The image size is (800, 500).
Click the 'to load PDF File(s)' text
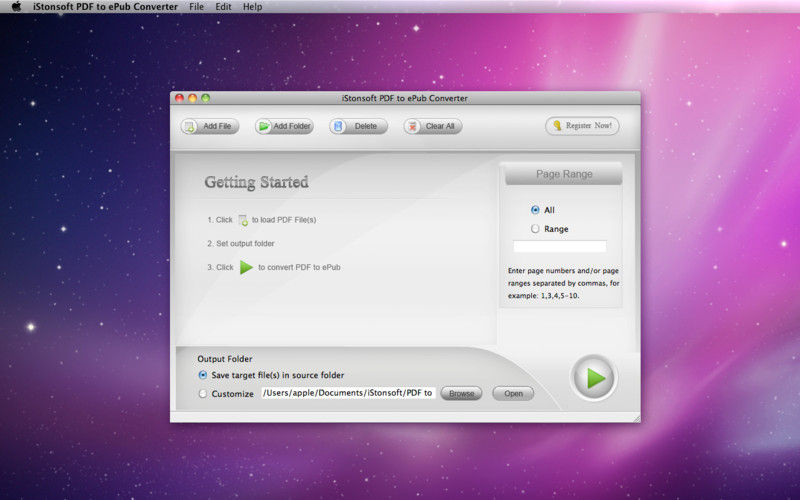[284, 220]
